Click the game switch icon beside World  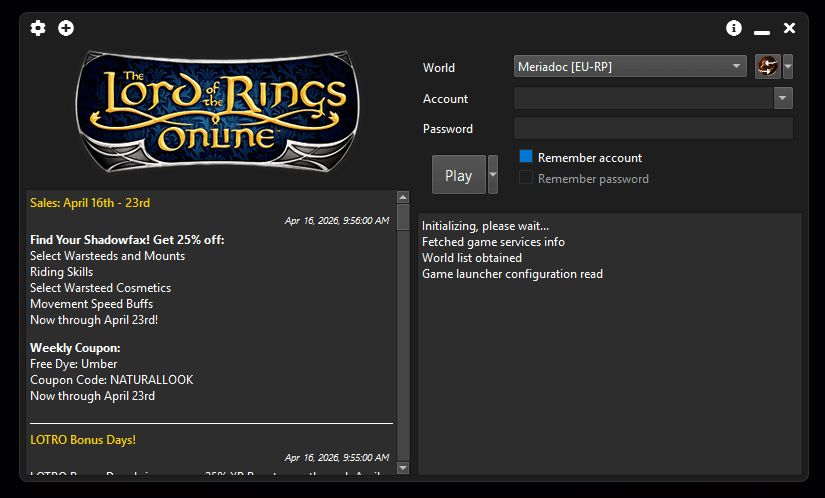pyautogui.click(x=768, y=67)
